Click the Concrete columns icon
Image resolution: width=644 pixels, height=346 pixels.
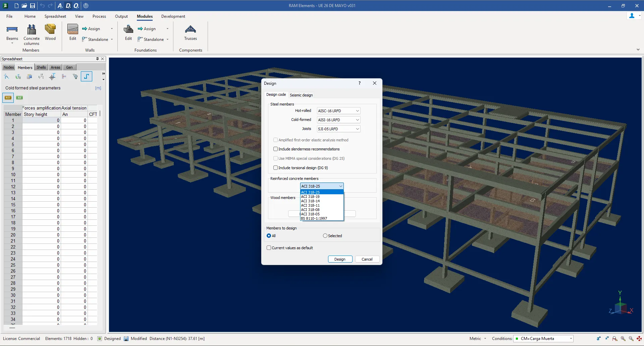coord(32,30)
